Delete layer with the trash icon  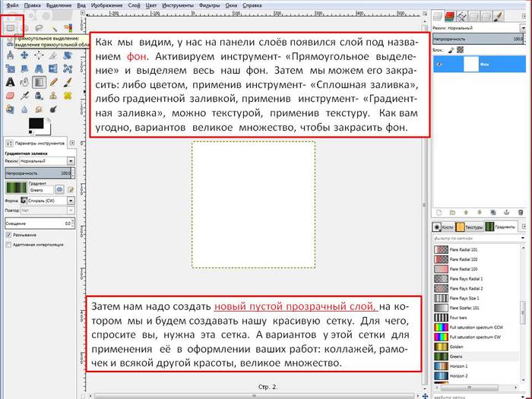tap(521, 213)
